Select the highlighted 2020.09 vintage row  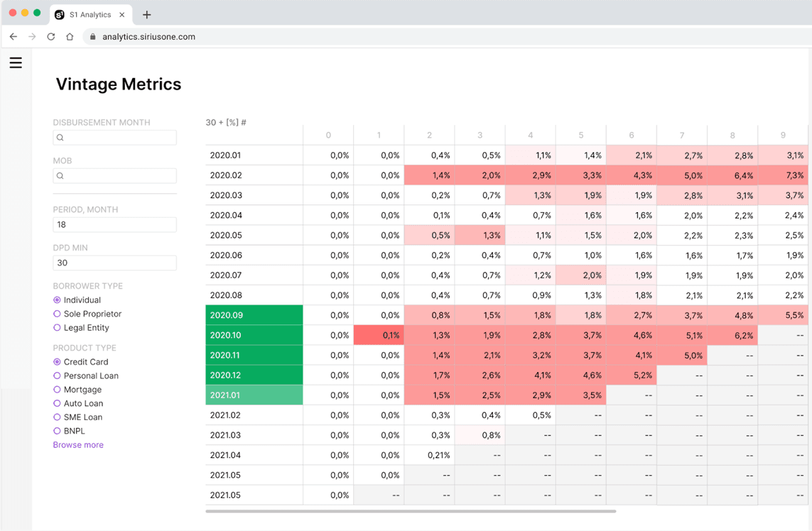click(x=254, y=314)
